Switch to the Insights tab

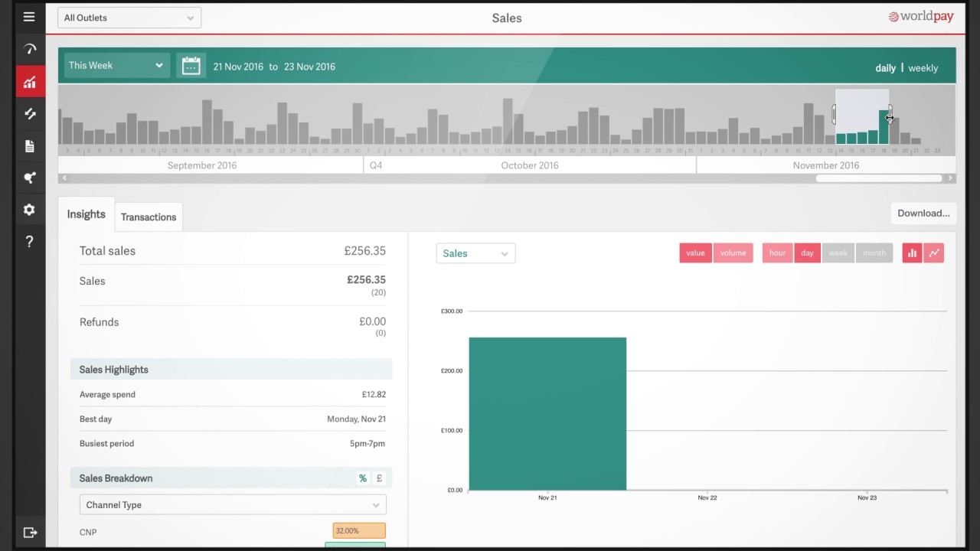86,214
